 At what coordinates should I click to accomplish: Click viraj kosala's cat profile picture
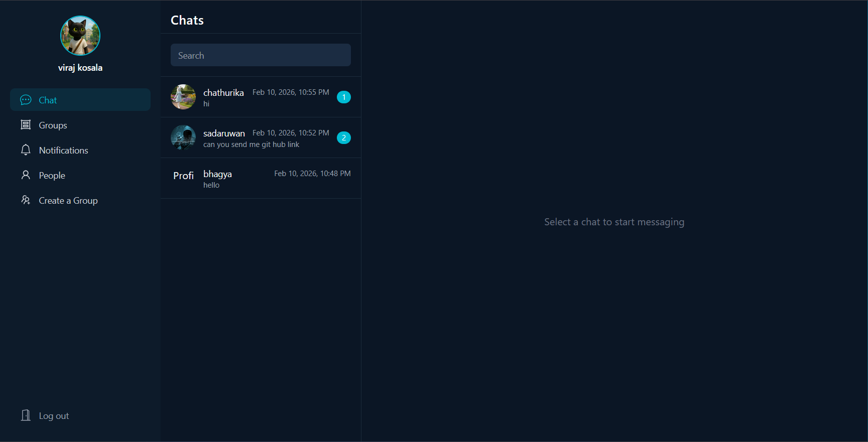coord(80,36)
